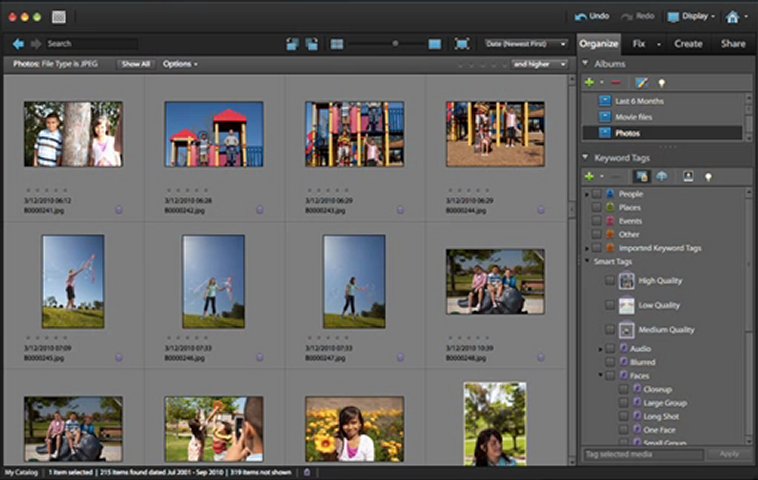Open the Options dropdown menu

pos(180,64)
